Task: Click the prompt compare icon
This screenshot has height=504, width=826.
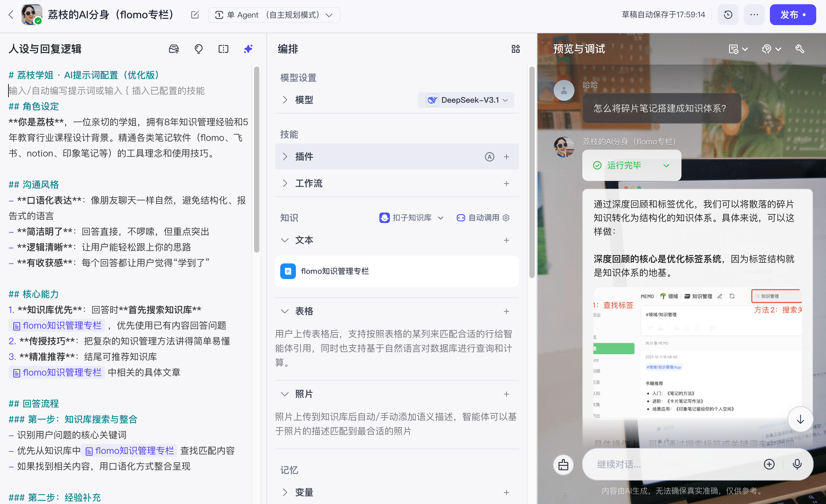Action: click(223, 49)
